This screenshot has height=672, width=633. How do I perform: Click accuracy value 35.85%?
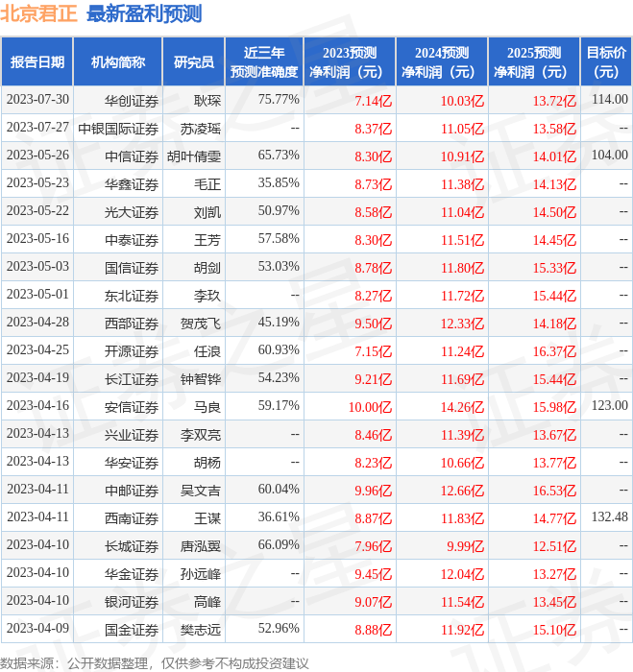coord(279,183)
